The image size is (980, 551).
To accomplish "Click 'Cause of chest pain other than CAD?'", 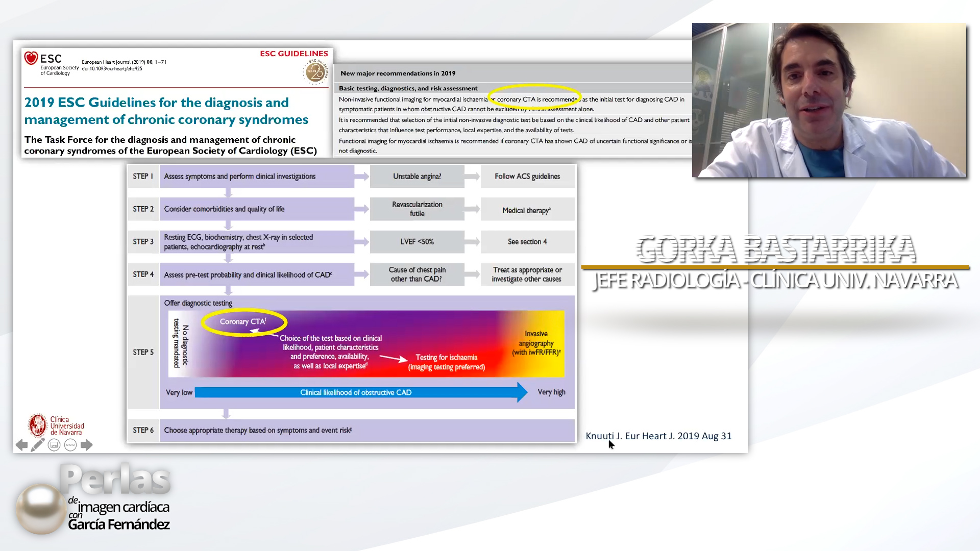I will tap(417, 274).
